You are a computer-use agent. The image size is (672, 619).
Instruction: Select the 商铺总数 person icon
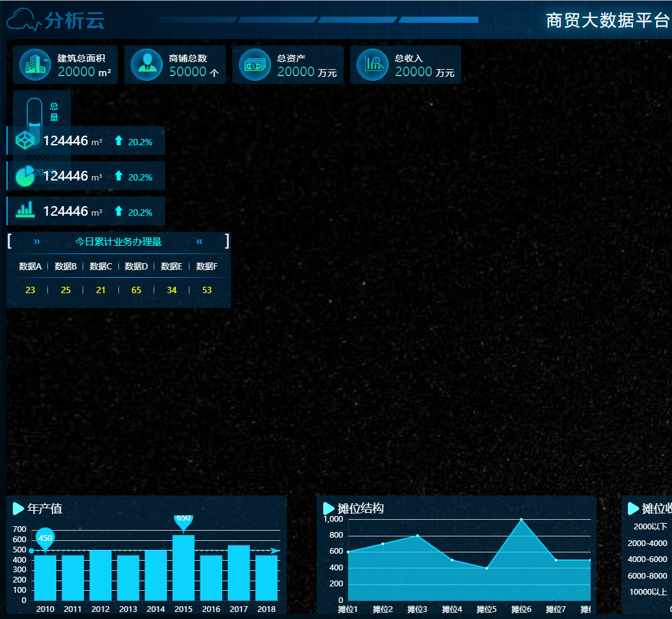(147, 65)
